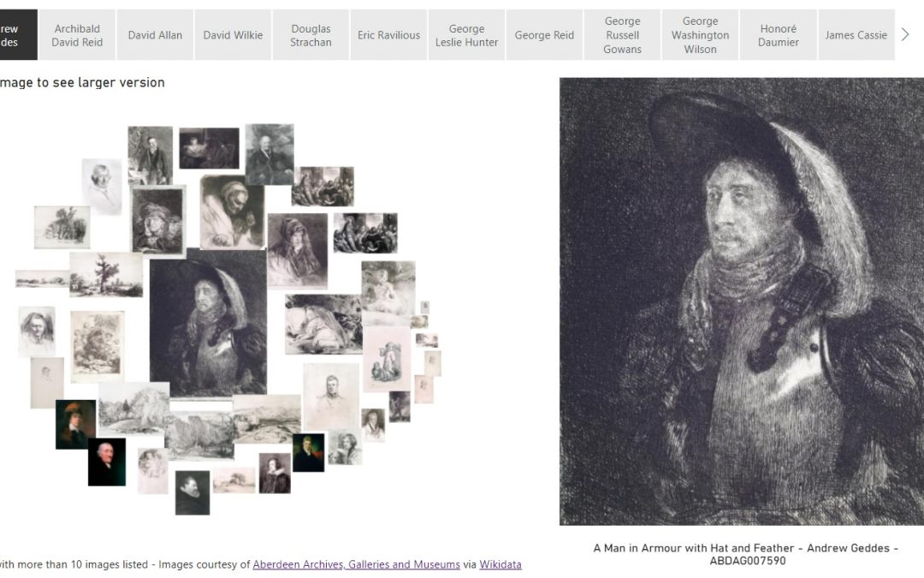
Task: Select the Douglas Strachan tab
Action: [311, 35]
